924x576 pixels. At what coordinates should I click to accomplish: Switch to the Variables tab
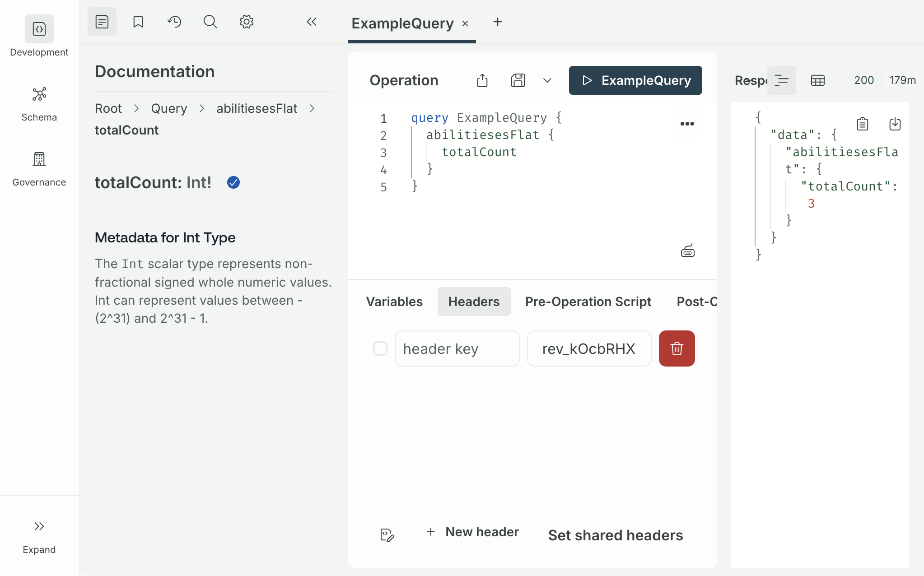tap(394, 302)
